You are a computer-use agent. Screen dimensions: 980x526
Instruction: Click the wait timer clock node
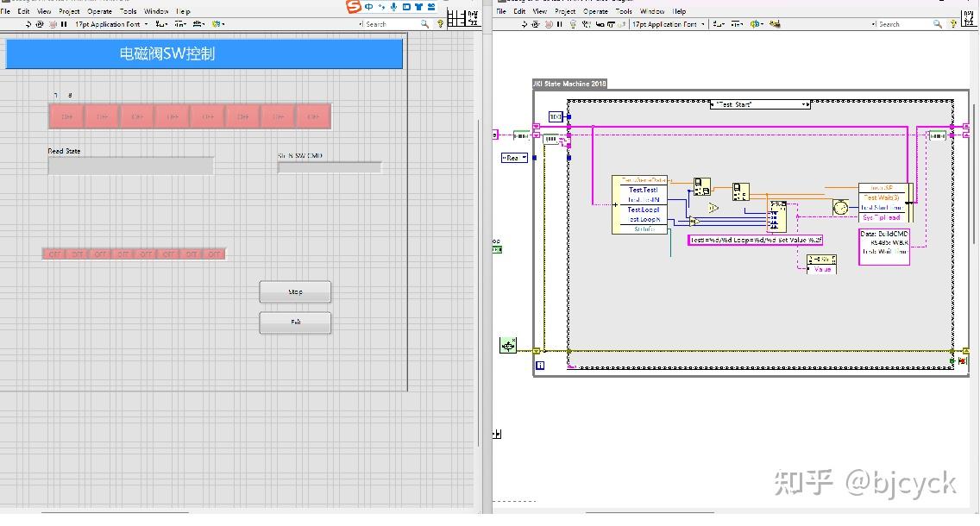[840, 207]
